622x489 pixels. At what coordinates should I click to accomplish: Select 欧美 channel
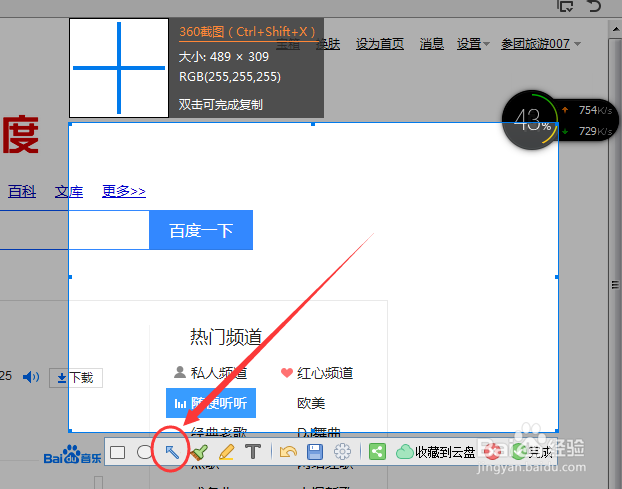[311, 403]
